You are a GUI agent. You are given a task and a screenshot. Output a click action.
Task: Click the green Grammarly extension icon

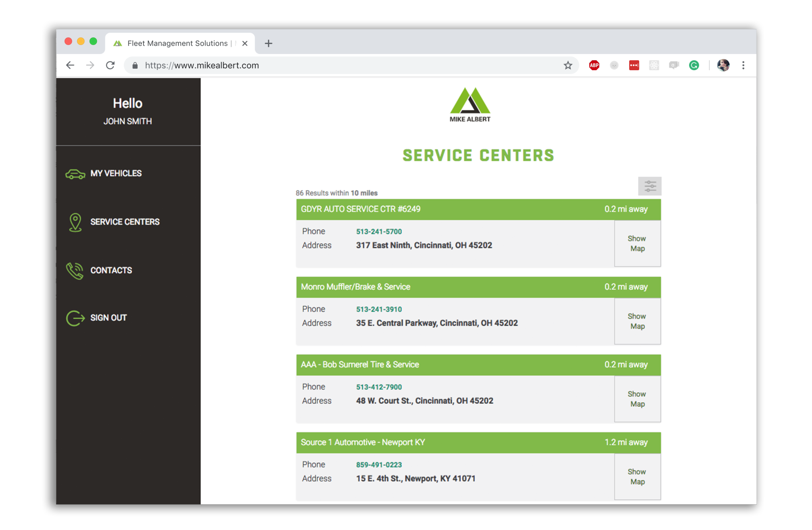[694, 65]
